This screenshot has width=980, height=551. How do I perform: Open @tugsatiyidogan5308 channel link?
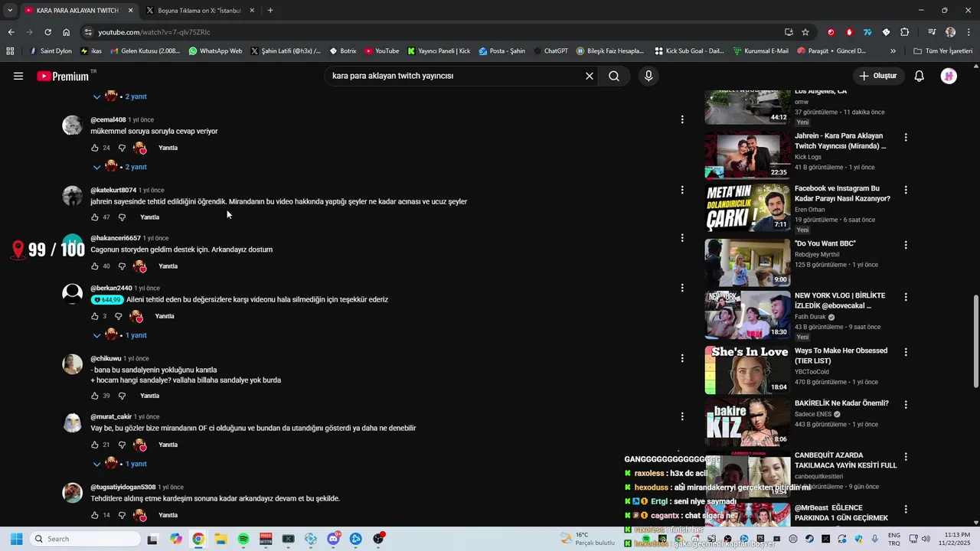[123, 487]
